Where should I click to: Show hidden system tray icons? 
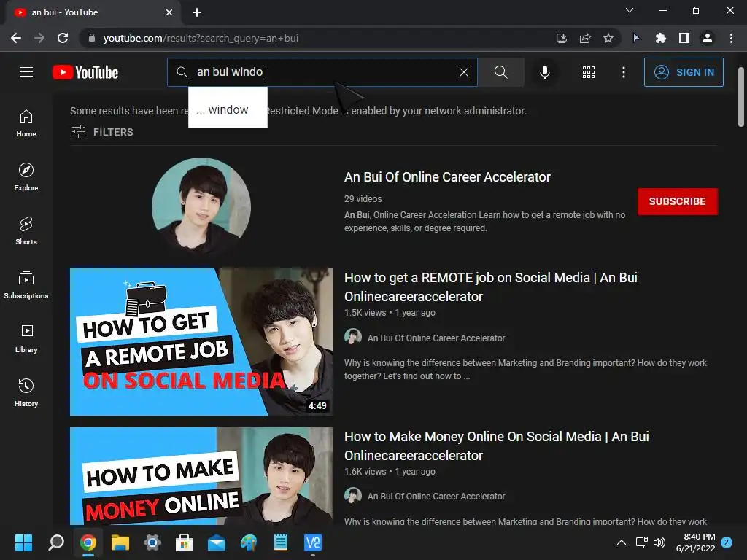pos(622,542)
